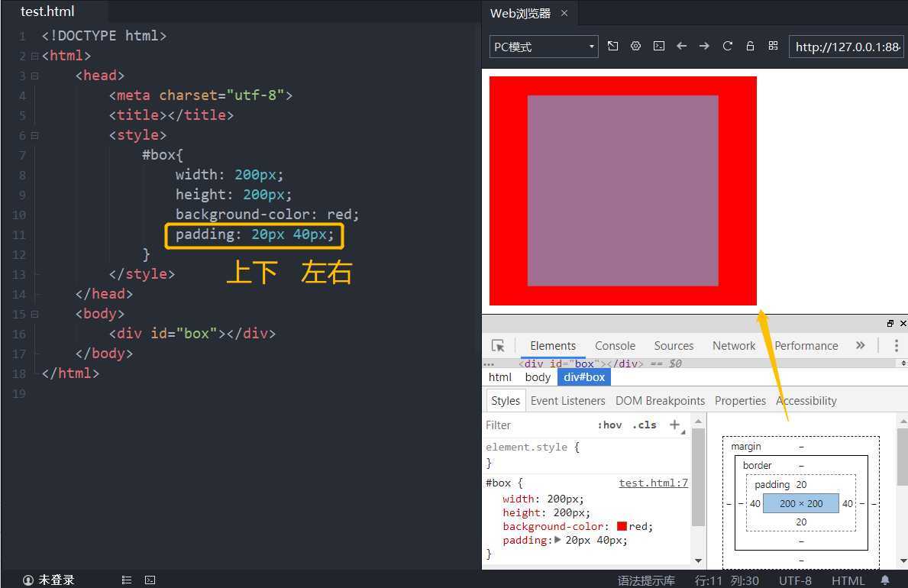The width and height of the screenshot is (908, 588).
Task: Click the <div id="box"> line in editor
Action: (x=192, y=334)
